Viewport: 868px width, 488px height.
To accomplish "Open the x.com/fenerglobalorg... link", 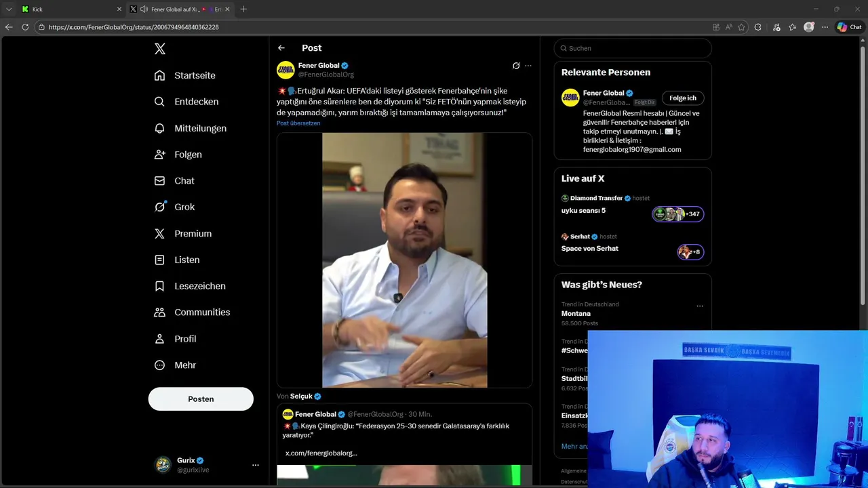I will point(321,453).
